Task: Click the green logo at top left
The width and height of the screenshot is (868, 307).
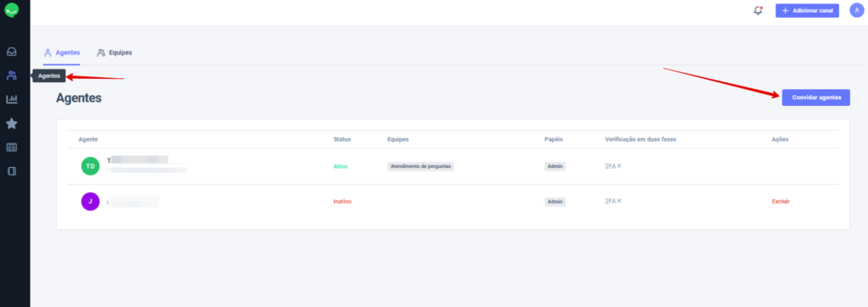Action: [x=12, y=10]
